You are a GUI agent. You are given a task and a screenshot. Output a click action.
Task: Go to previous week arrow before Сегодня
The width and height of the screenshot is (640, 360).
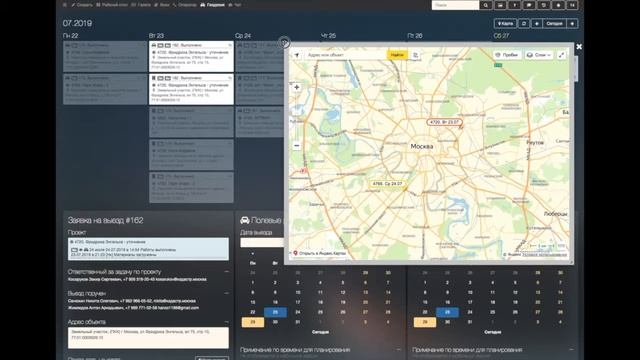point(537,24)
